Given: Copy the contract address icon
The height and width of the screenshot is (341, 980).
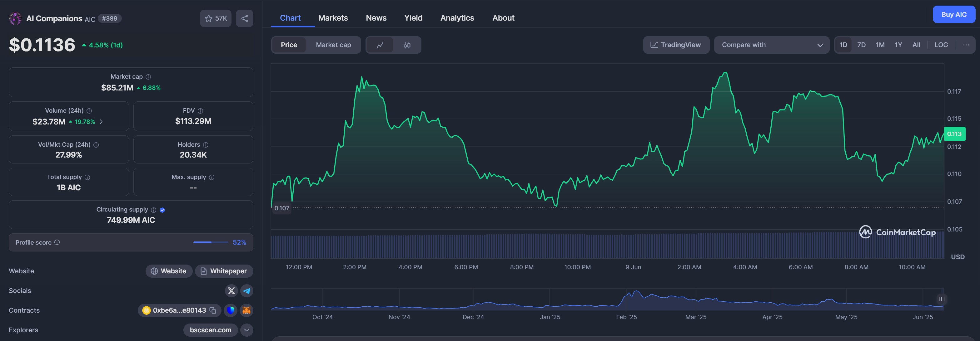Looking at the screenshot, I should [x=213, y=311].
